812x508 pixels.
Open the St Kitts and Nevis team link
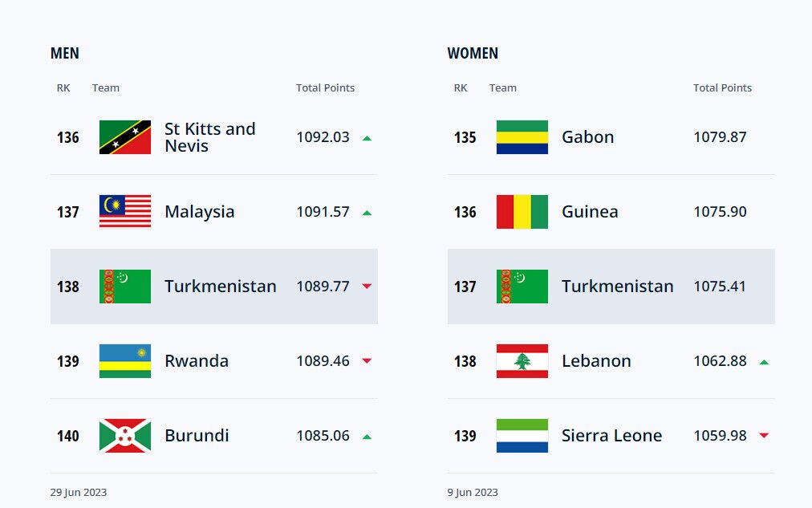coord(210,137)
